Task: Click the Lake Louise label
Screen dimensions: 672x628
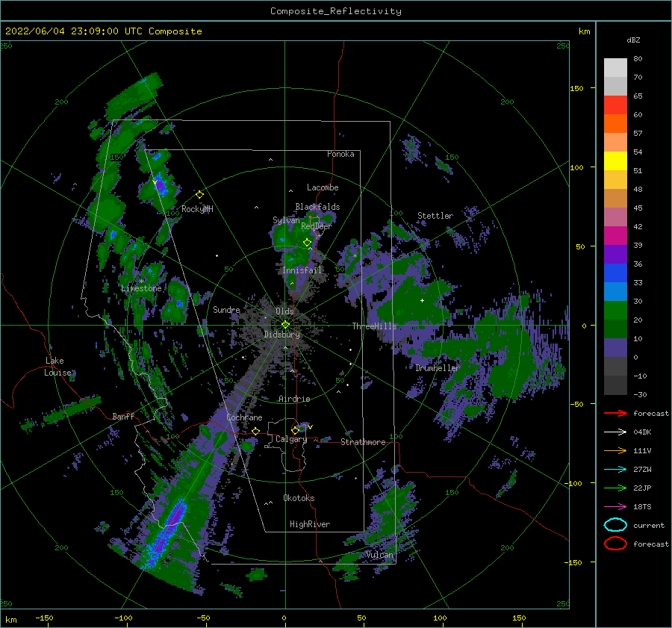Action: tap(57, 367)
